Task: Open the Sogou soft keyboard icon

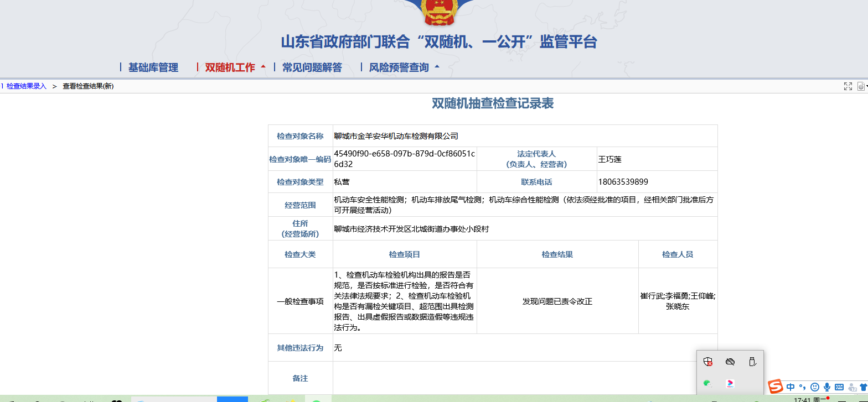Action: pos(839,387)
